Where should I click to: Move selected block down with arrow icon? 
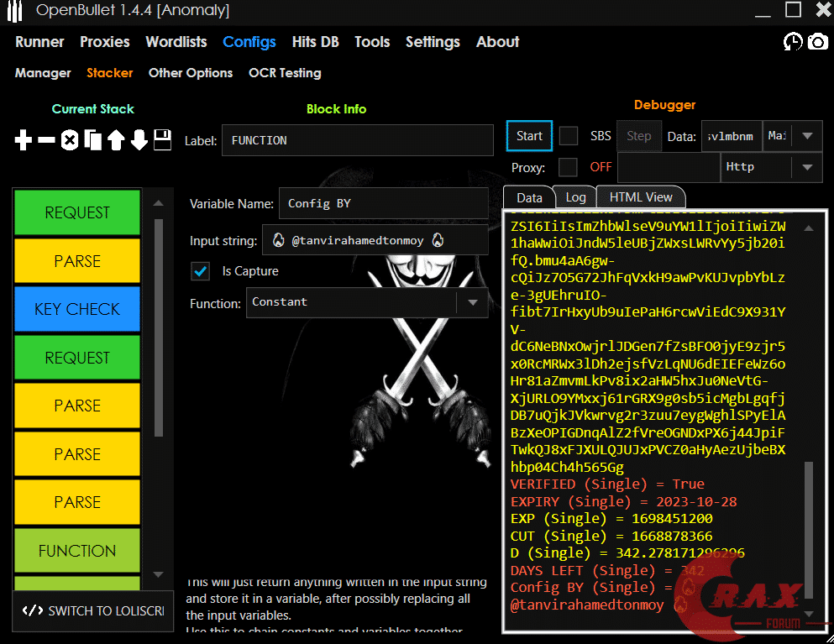[x=139, y=140]
